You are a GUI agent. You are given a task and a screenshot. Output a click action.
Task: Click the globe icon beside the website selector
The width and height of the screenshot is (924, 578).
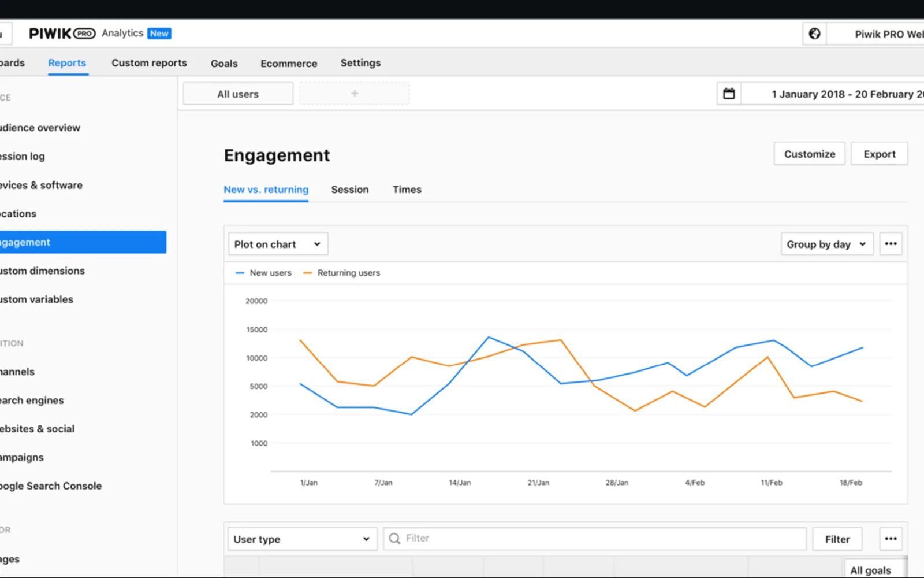tap(814, 34)
